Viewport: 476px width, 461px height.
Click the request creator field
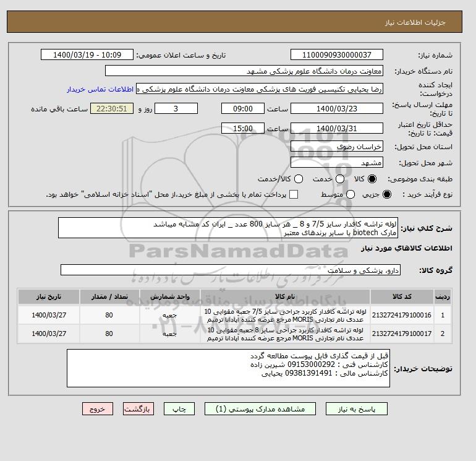coord(260,89)
